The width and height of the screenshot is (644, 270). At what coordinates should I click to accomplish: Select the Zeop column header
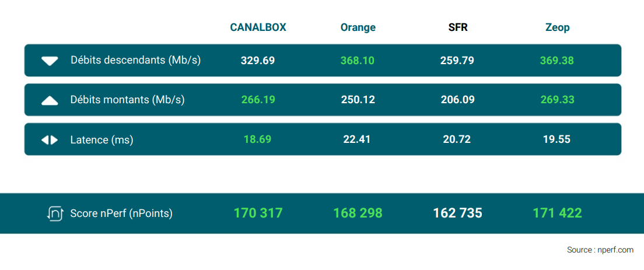[557, 27]
